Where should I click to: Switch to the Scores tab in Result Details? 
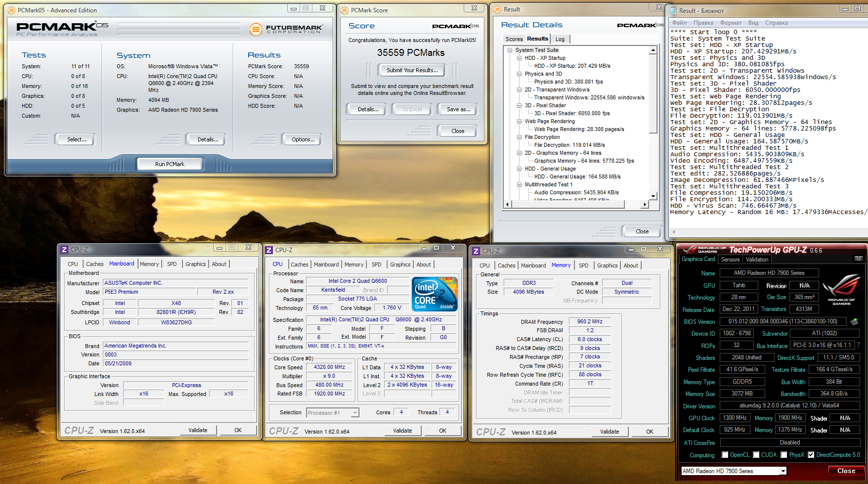[514, 39]
